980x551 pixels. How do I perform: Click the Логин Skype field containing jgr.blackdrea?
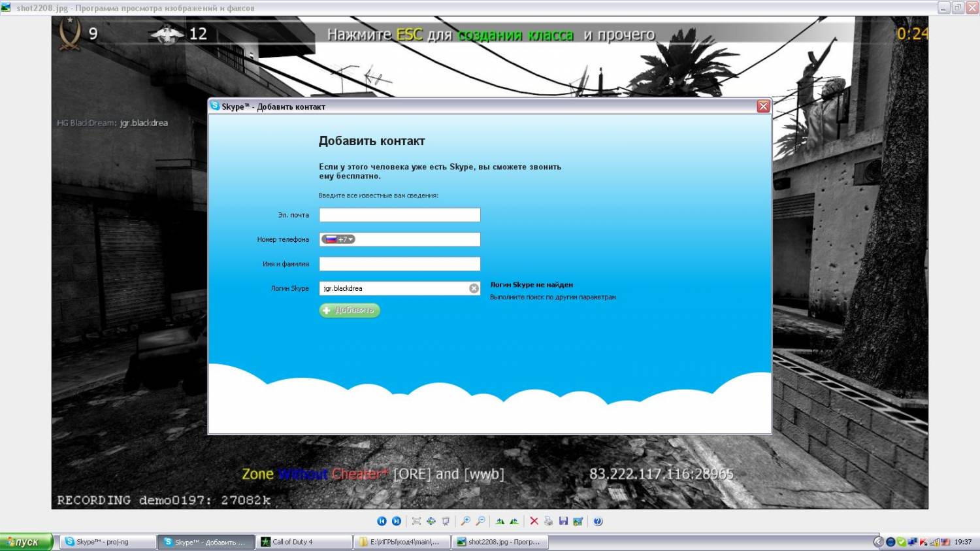coord(400,288)
